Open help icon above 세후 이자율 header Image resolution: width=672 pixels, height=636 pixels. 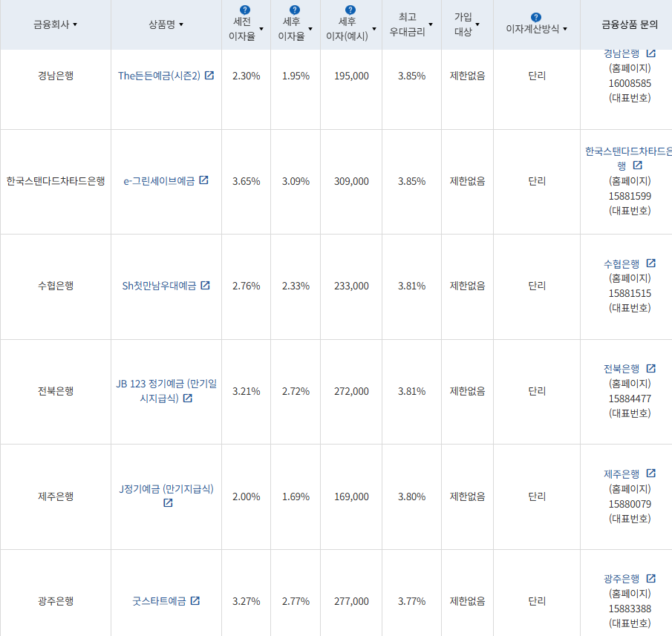(x=295, y=10)
